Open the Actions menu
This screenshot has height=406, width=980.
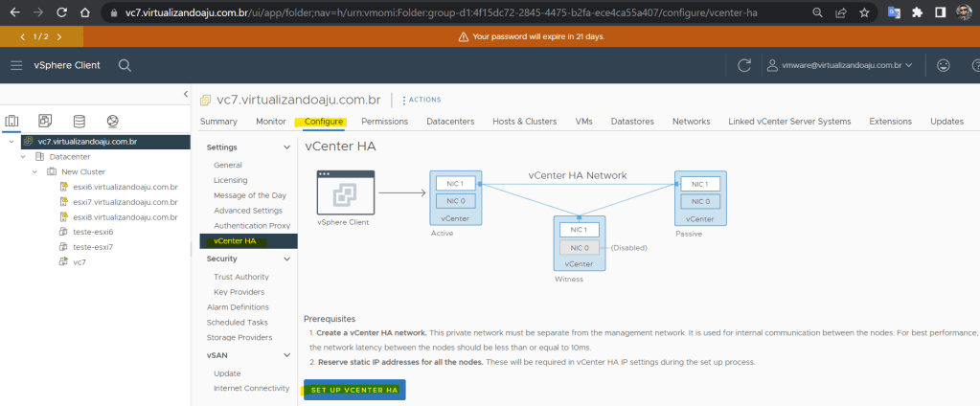[422, 100]
